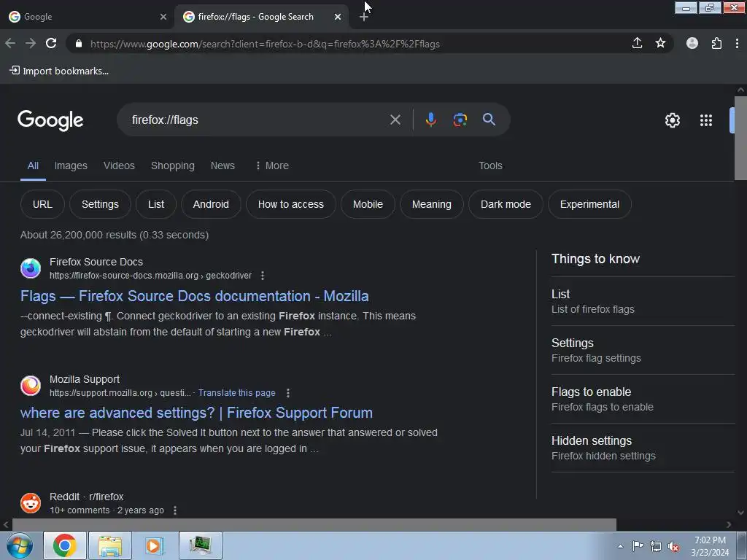Switch to News results
This screenshot has width=747, height=560.
coord(222,166)
